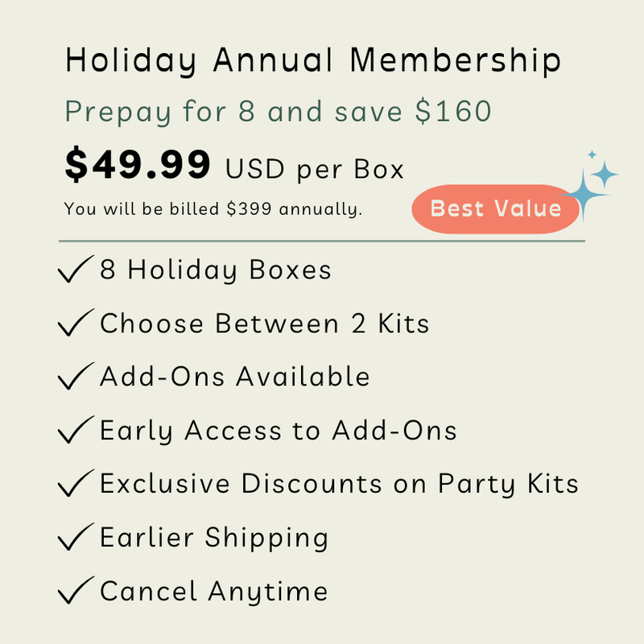This screenshot has height=644, width=644.
Task: Click the $49.99 price
Action: [138, 164]
